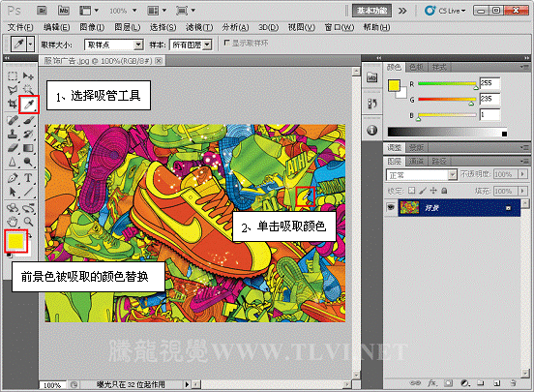Select the Sharpen/Blur triangle tool
This screenshot has height=392, width=534.
tap(13, 162)
